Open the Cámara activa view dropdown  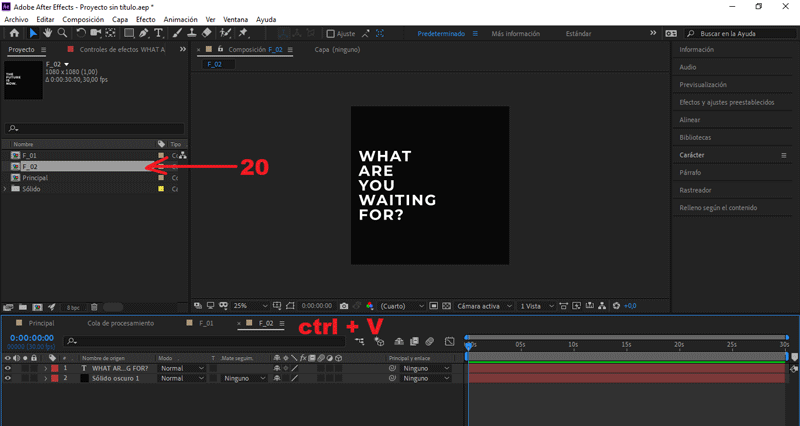(x=484, y=306)
